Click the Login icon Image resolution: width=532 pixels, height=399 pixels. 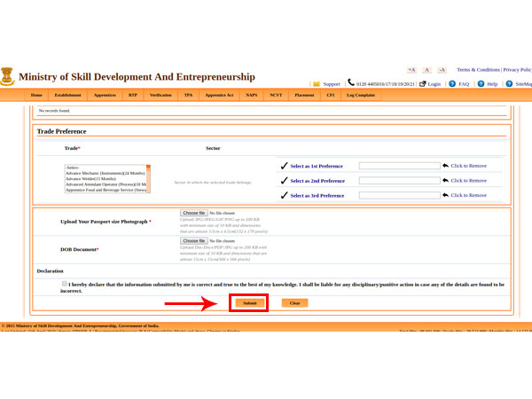point(422,83)
